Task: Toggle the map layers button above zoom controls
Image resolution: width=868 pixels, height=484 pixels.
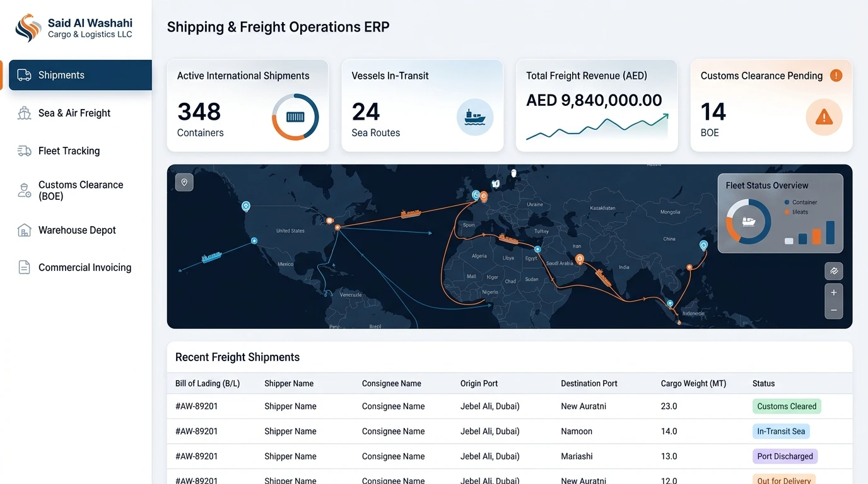Action: pyautogui.click(x=834, y=271)
